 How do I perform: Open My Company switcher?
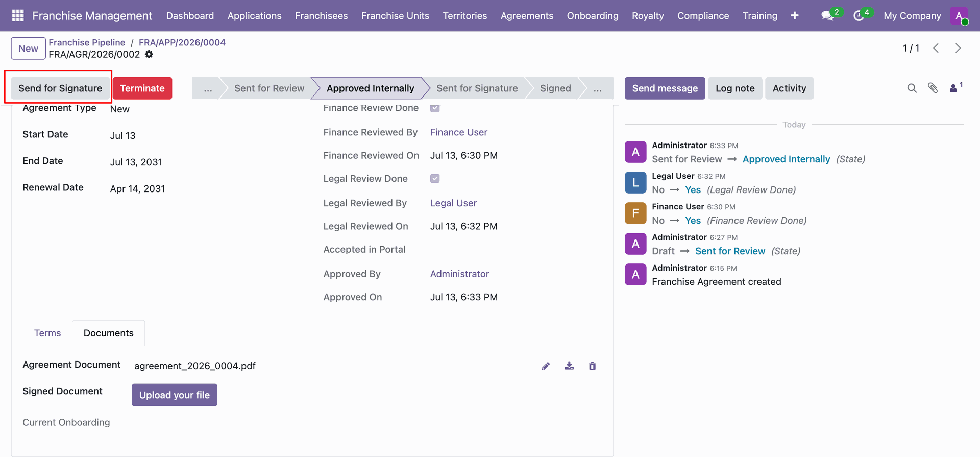pos(912,16)
